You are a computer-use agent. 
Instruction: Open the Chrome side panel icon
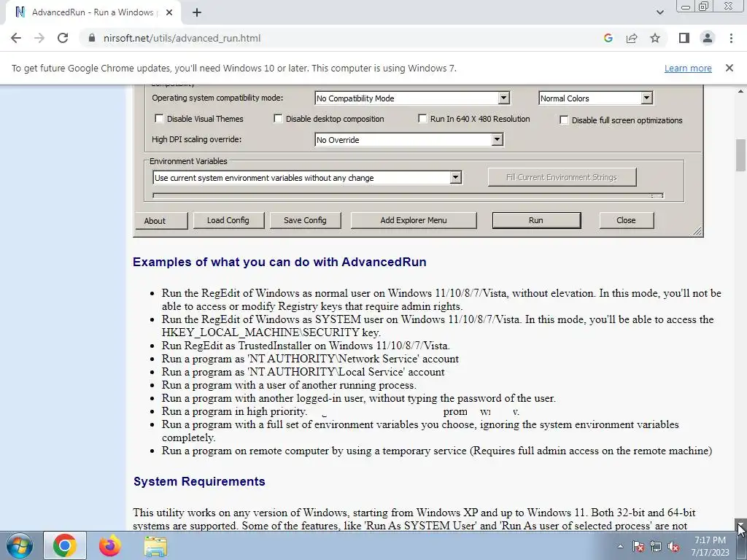point(684,38)
